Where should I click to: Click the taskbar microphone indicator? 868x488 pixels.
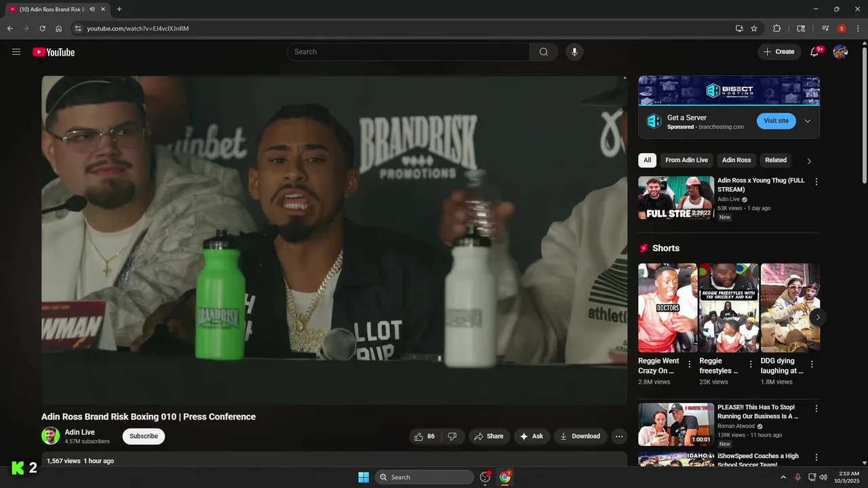tap(798, 477)
